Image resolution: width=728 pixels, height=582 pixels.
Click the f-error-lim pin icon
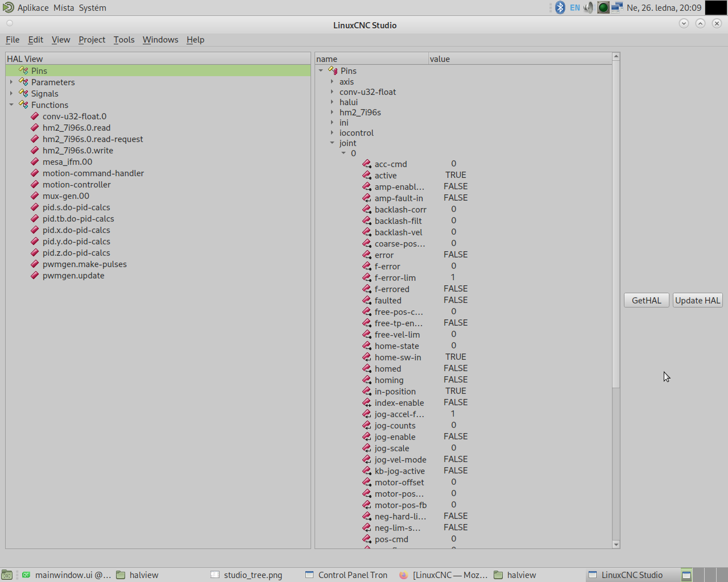(367, 277)
